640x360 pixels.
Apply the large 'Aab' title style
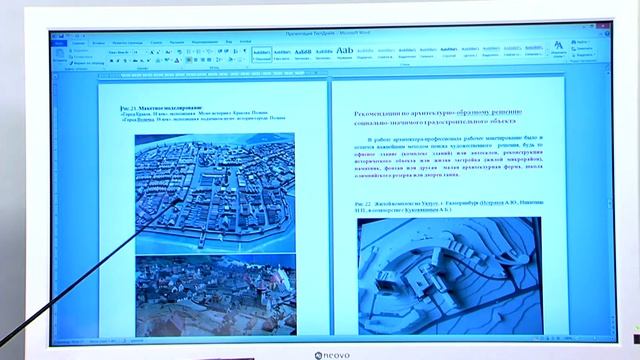point(344,53)
